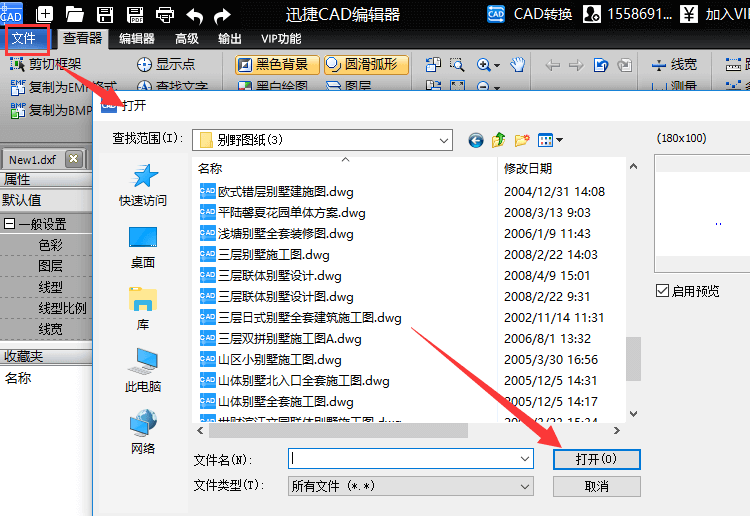
Task: Click 显示点 in the ribbon
Action: point(166,64)
